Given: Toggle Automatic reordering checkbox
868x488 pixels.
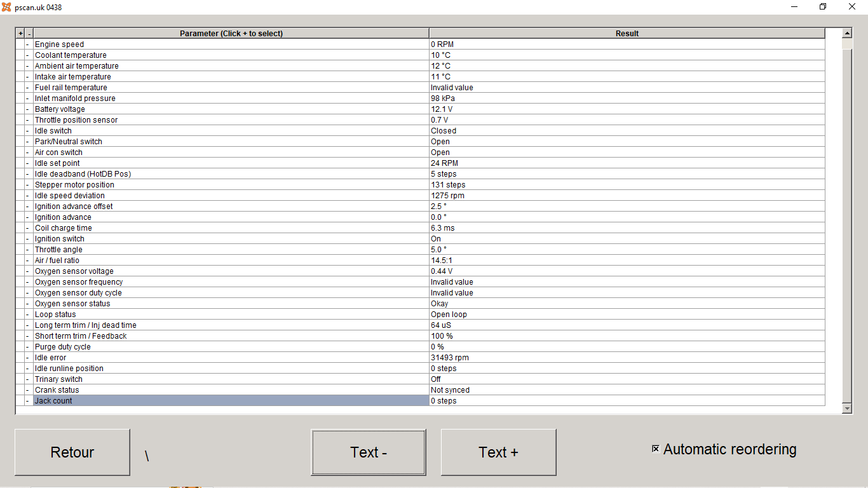Looking at the screenshot, I should pyautogui.click(x=656, y=449).
